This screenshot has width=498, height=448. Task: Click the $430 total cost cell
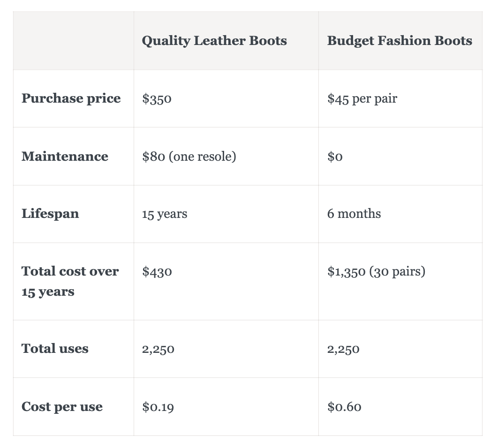(x=157, y=271)
